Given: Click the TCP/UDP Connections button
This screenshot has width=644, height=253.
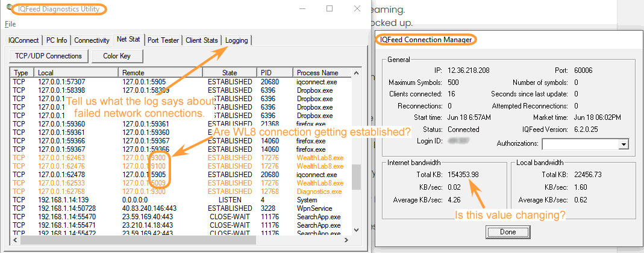Looking at the screenshot, I should [x=48, y=56].
